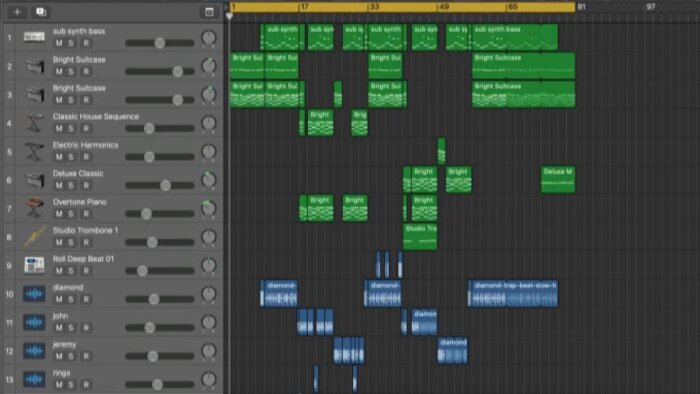Screen dimensions: 700x394
Task: Select the sub synth bass instrument icon
Action: tap(34, 37)
